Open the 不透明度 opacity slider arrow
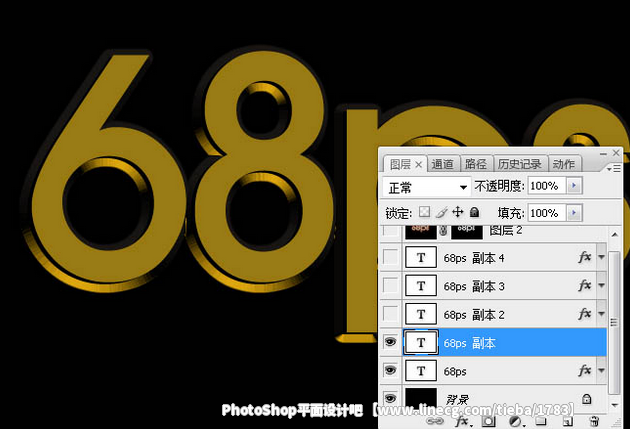This screenshot has width=630, height=429. coord(573,187)
